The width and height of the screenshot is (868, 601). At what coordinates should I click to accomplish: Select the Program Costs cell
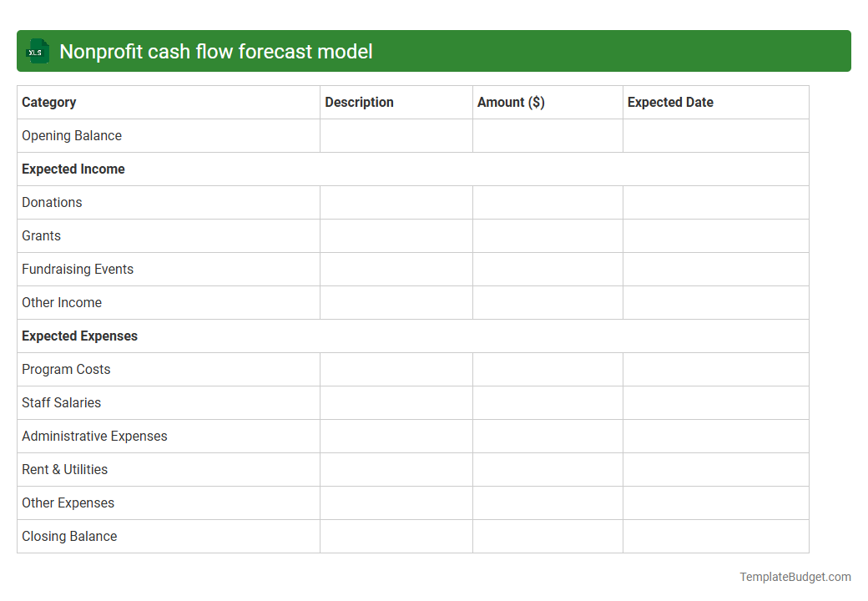[x=66, y=369]
